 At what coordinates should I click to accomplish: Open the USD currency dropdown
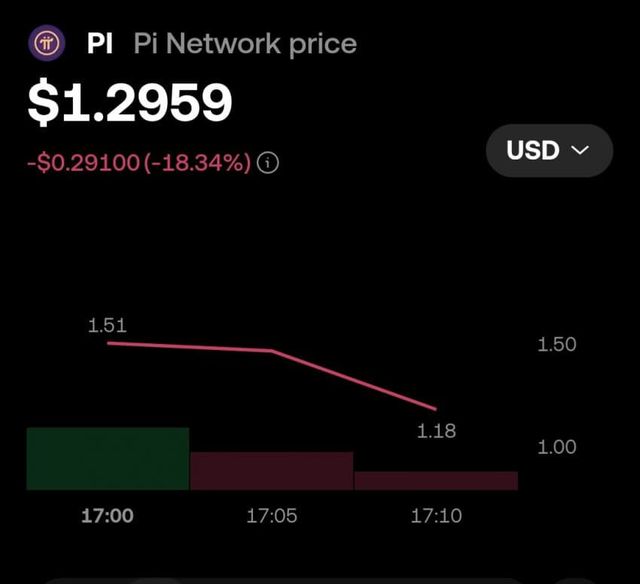click(548, 151)
